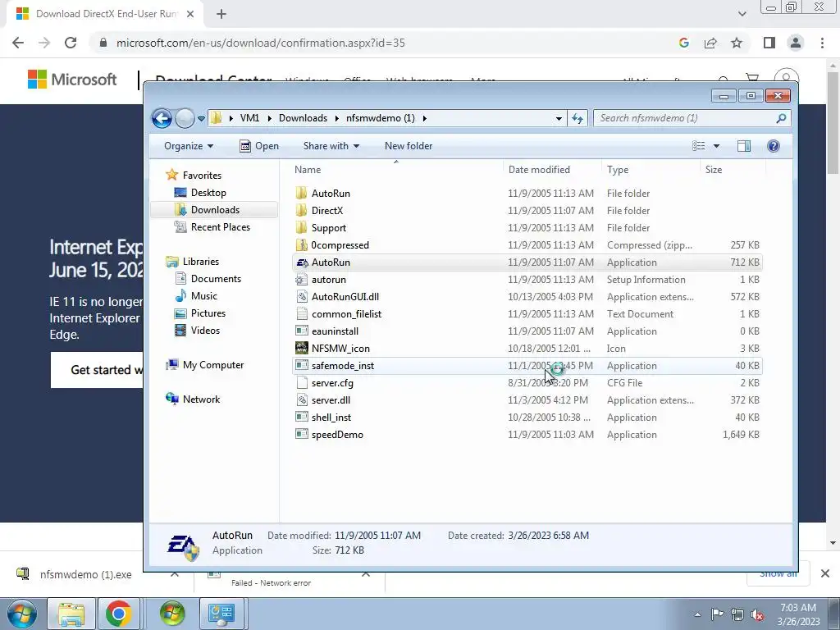Click the Chrome address bar URL
This screenshot has width=840, height=630.
pyautogui.click(x=260, y=43)
